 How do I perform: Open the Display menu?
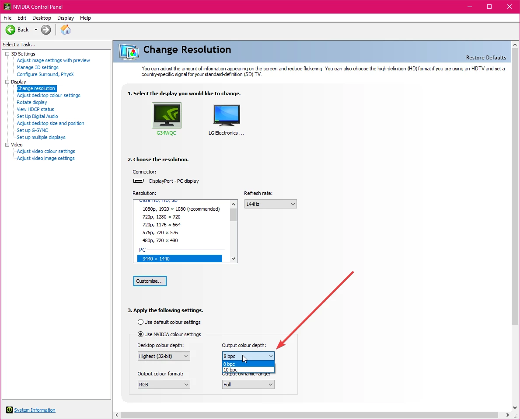click(x=66, y=18)
